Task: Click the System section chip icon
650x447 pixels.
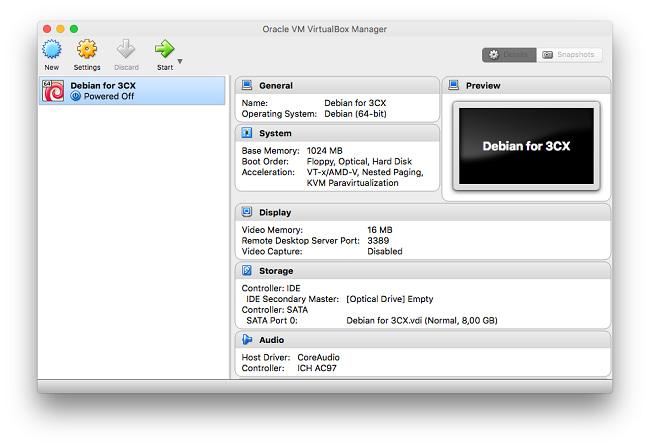Action: tap(247, 133)
